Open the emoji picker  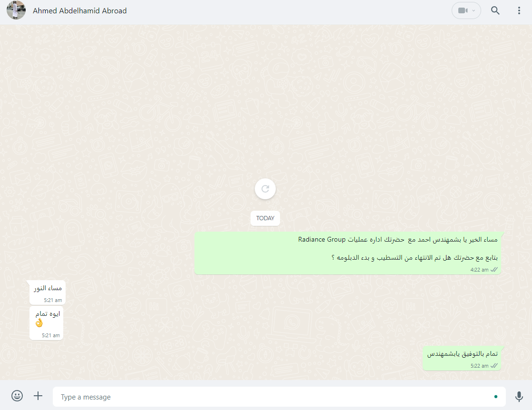pos(17,396)
